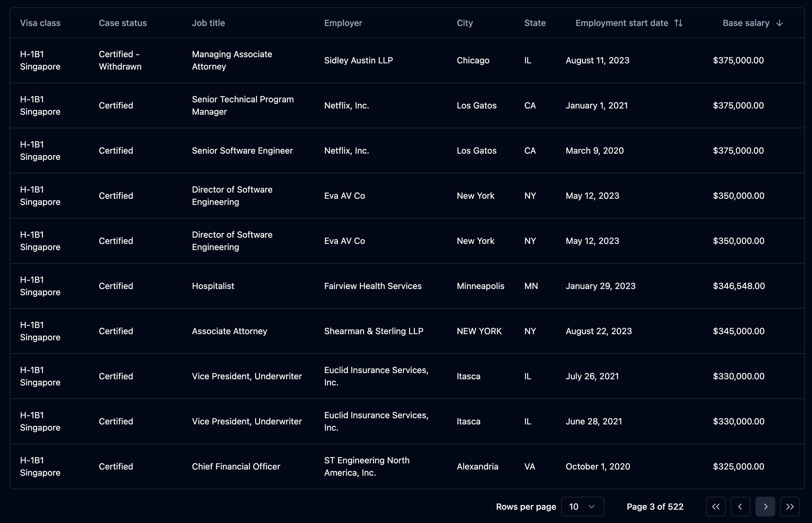Click Minneapolis city cell
The height and width of the screenshot is (523, 812).
(481, 286)
